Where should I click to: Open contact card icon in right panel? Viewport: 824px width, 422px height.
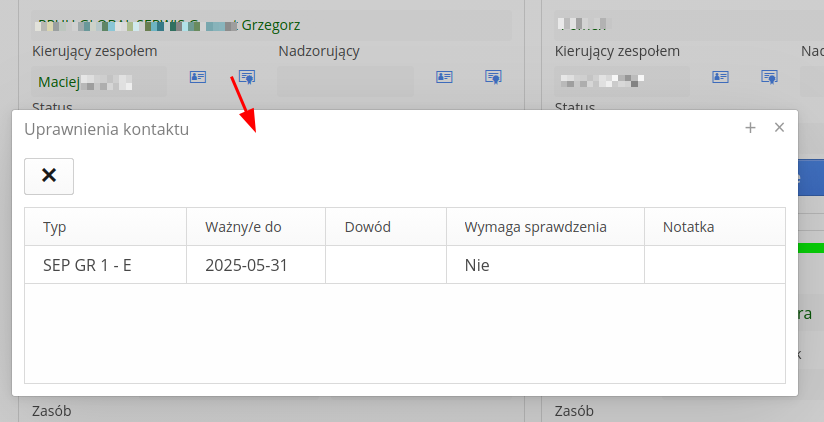(x=720, y=77)
